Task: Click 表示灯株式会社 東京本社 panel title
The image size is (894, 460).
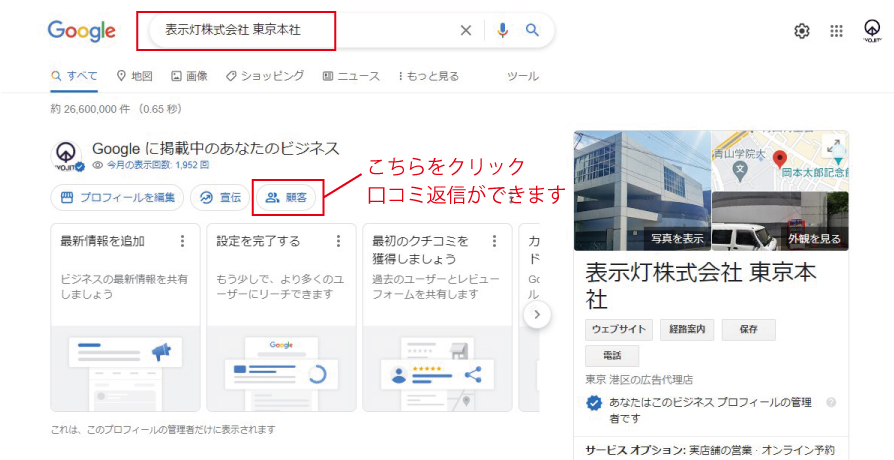Action: (x=701, y=286)
